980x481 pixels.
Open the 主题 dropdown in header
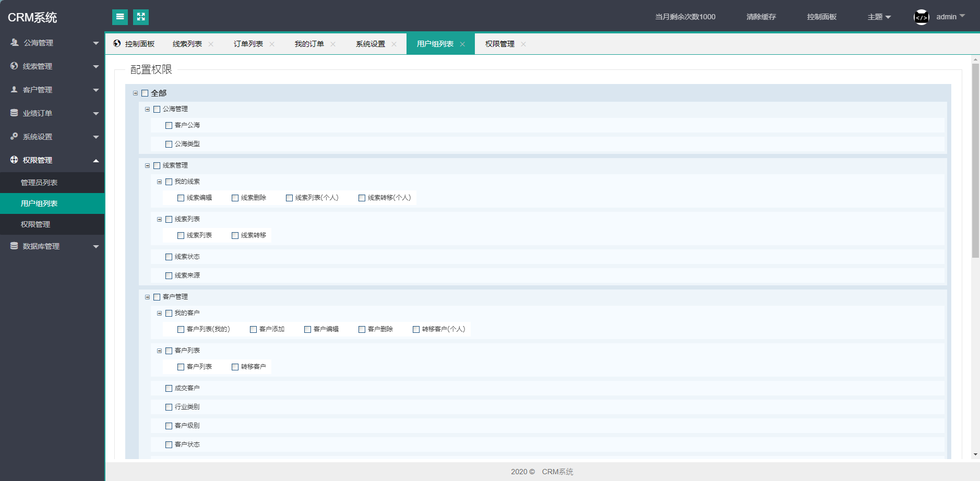point(879,17)
